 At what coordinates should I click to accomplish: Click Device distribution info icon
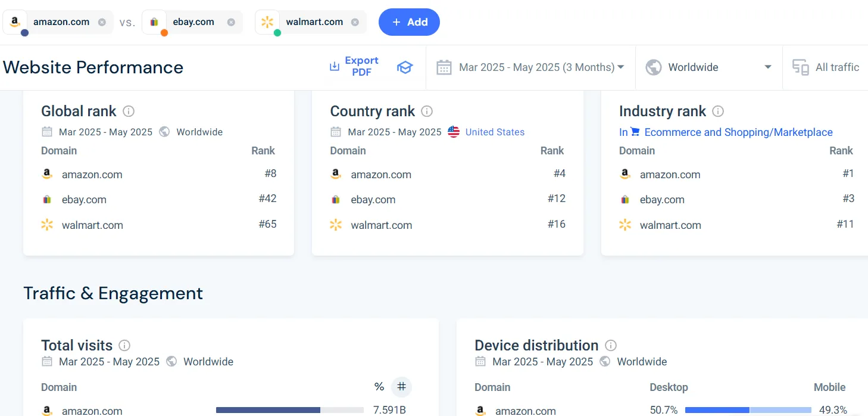(611, 346)
